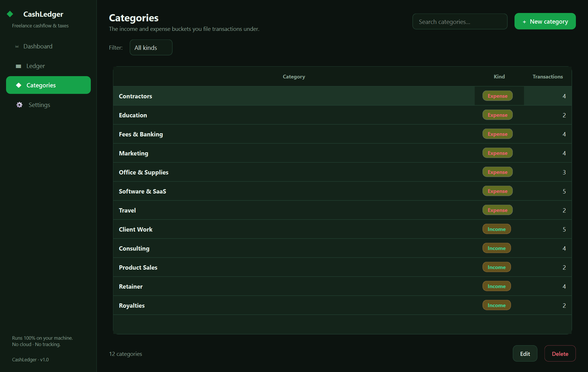Screen dimensions: 588x372
Task: Open the All kinds filter dropdown
Action: point(151,48)
